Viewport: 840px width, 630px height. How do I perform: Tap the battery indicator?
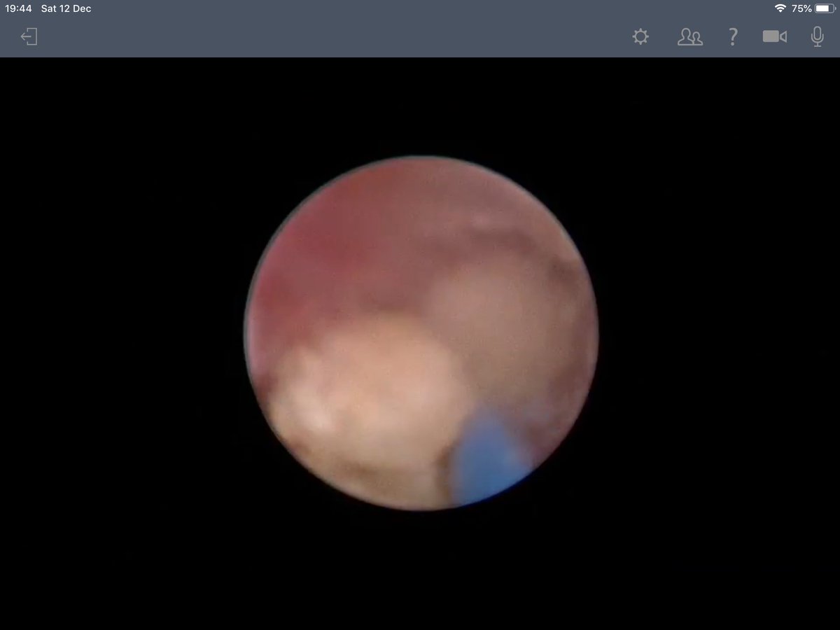click(x=825, y=8)
